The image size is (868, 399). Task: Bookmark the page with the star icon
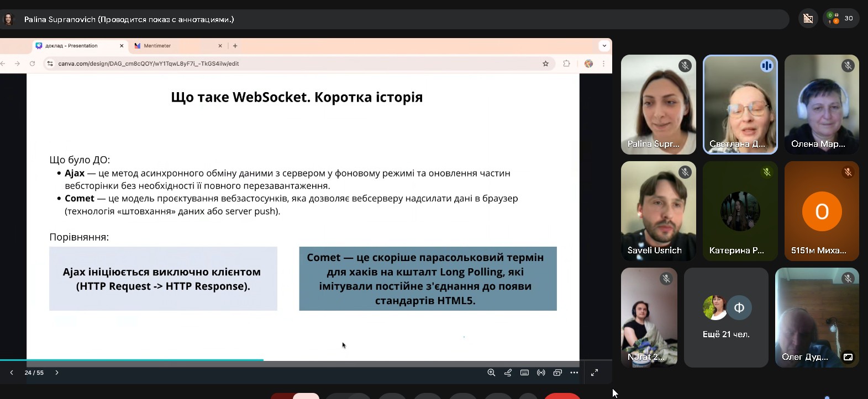pyautogui.click(x=545, y=63)
